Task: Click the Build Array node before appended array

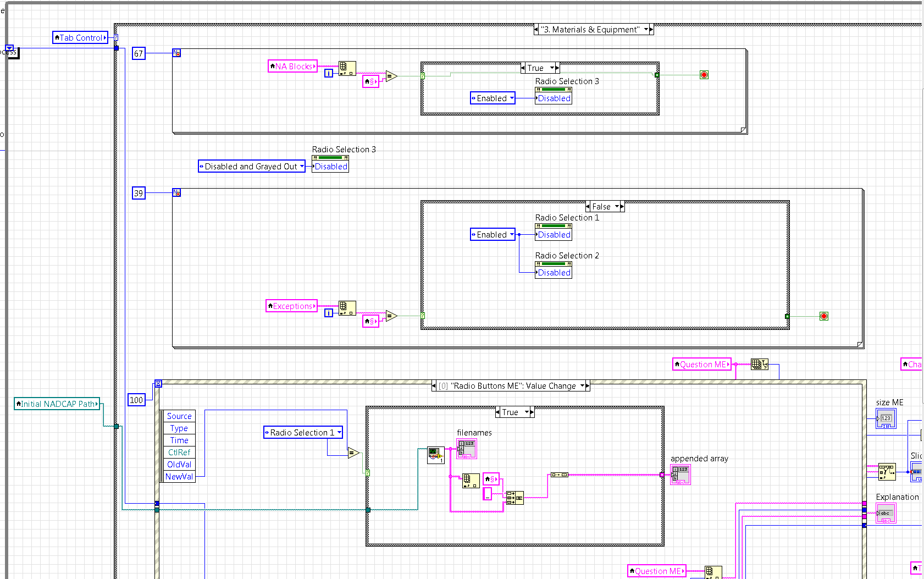Action: click(559, 475)
